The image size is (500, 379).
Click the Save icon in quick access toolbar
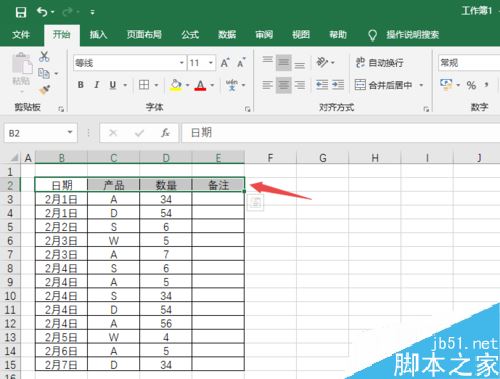tap(21, 12)
